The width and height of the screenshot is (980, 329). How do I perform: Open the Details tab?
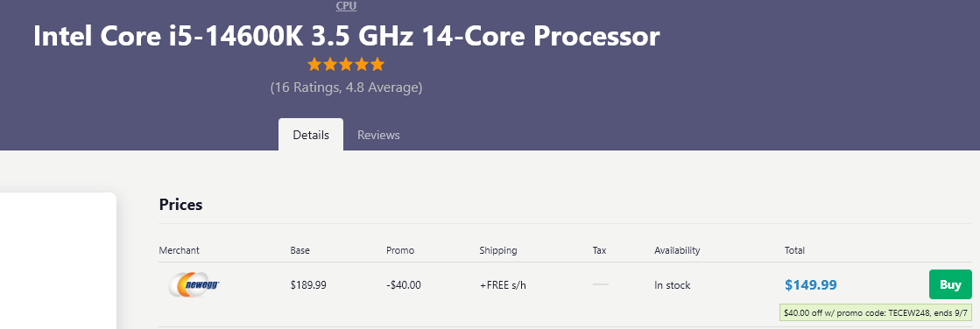[311, 135]
